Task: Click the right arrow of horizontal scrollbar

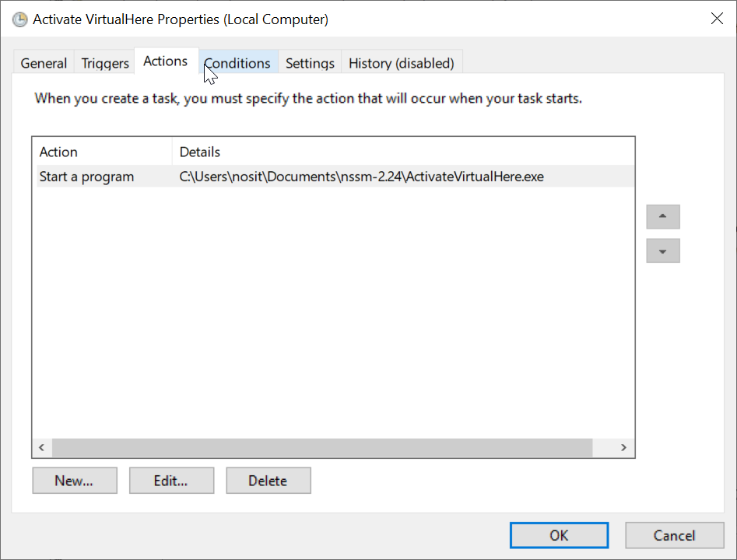Action: tap(623, 448)
